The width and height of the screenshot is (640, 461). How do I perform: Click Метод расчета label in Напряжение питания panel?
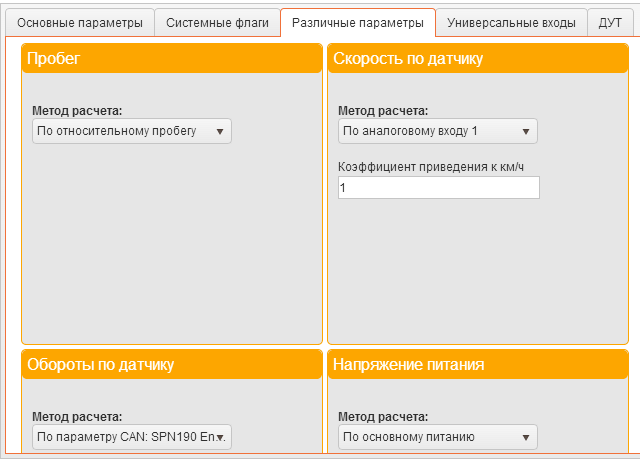pyautogui.click(x=383, y=416)
